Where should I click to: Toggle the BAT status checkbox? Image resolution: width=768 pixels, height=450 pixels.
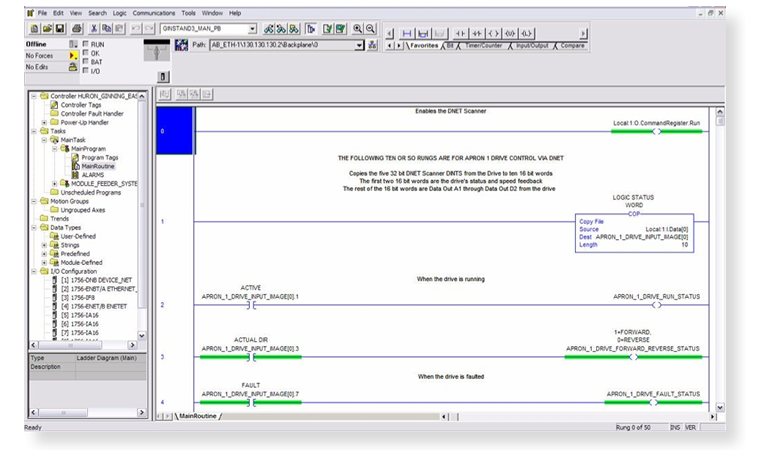coord(86,61)
